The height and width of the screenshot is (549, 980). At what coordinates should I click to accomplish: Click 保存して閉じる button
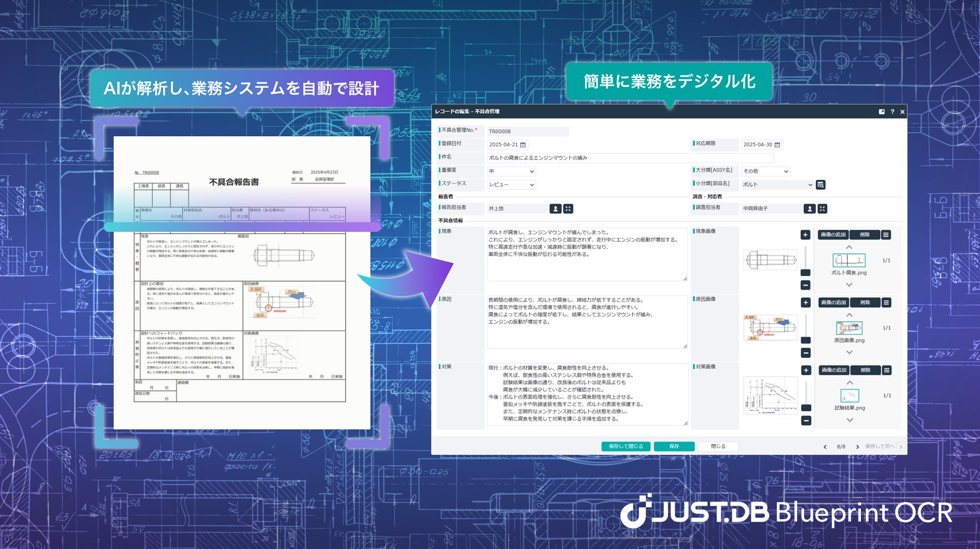coord(626,446)
